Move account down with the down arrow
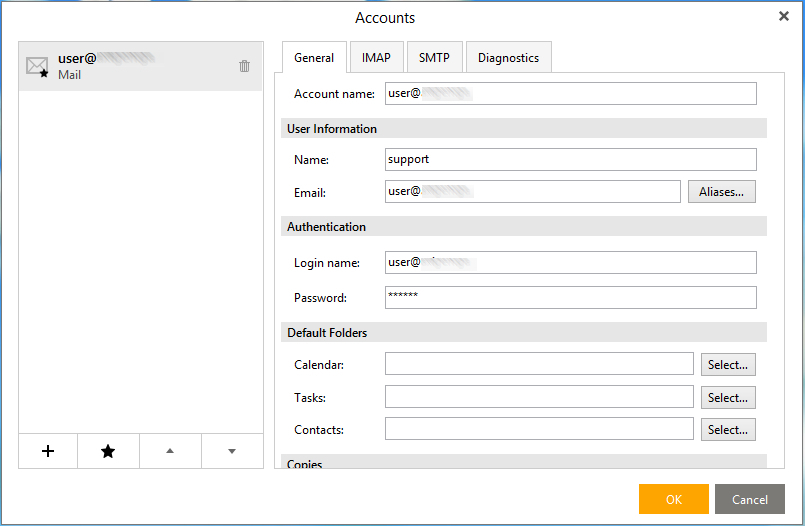The image size is (805, 526). coord(232,451)
